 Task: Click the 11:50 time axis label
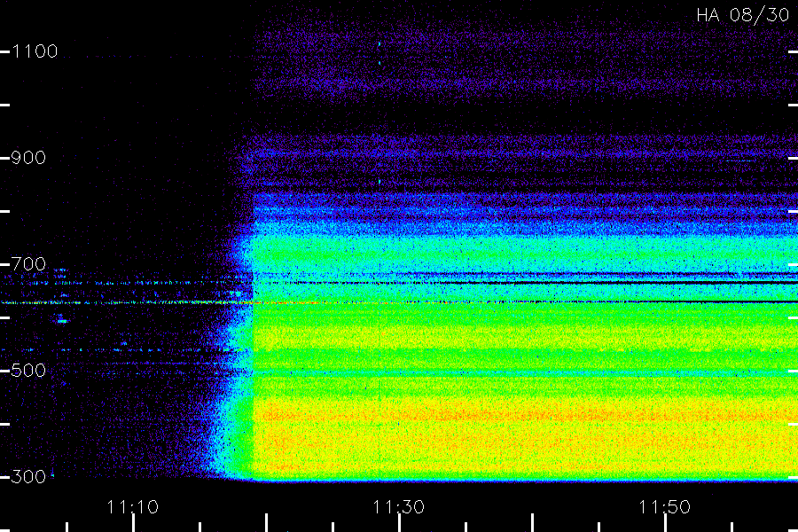point(665,507)
